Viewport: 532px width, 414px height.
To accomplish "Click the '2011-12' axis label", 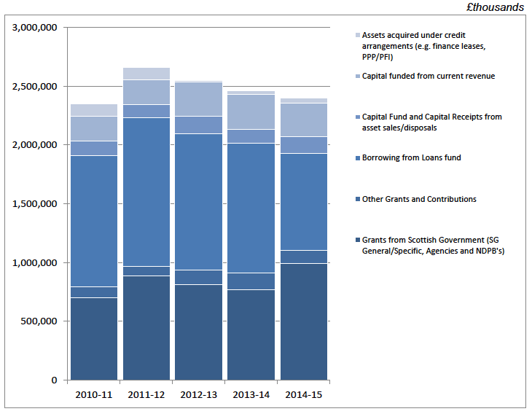I will click(x=146, y=395).
